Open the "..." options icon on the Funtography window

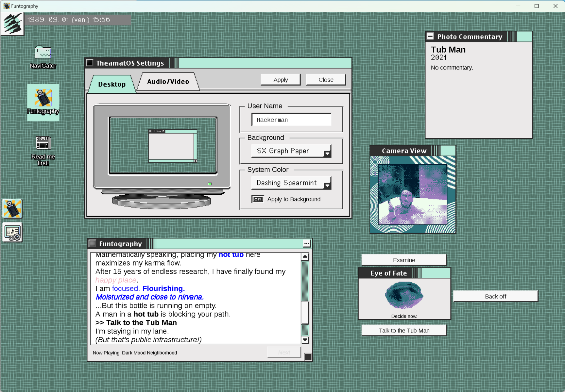coord(306,243)
